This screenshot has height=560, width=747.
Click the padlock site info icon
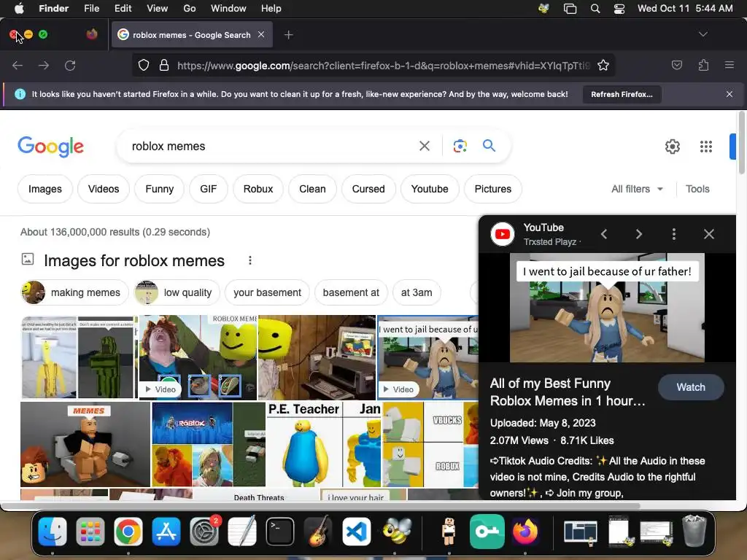click(164, 65)
